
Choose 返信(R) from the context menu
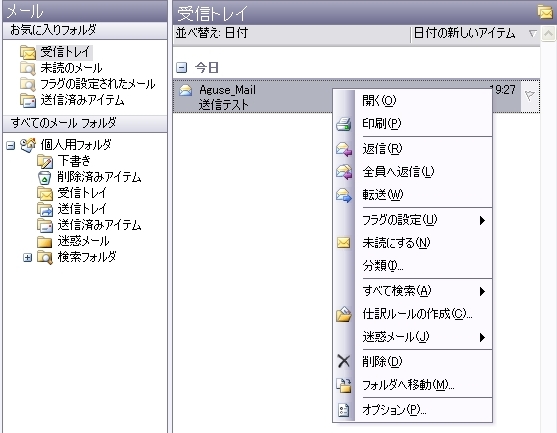tap(412, 149)
